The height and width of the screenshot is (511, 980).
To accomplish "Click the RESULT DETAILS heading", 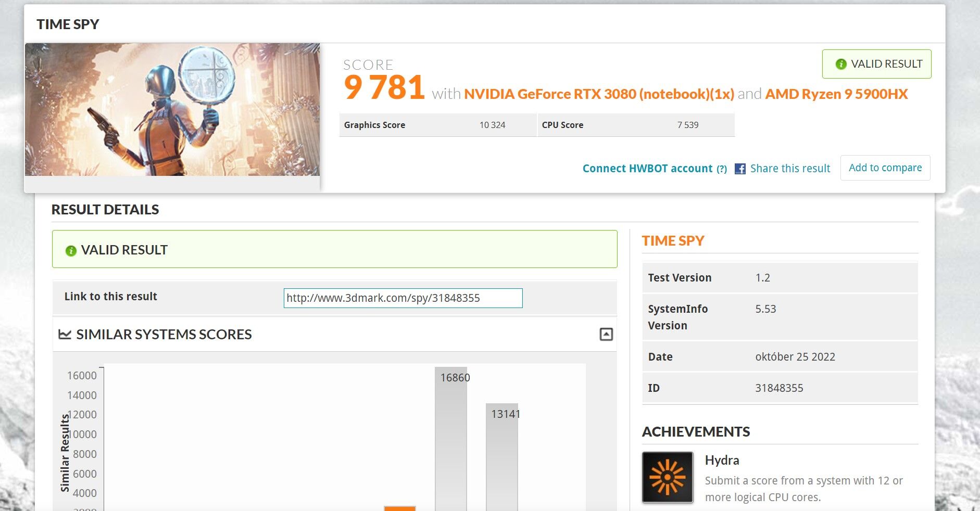I will (105, 210).
